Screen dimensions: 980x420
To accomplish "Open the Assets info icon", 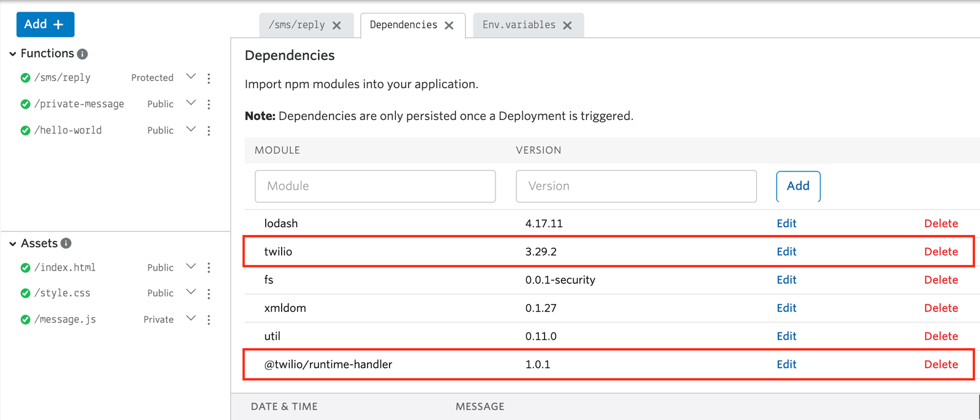I will click(x=66, y=244).
